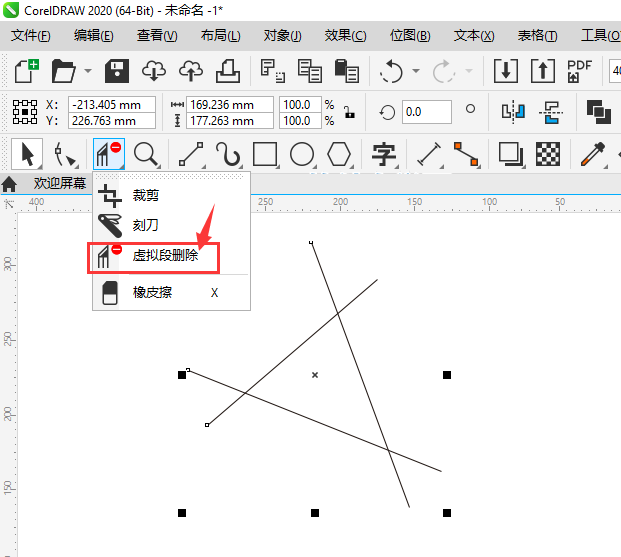Select the Eyedropper tool
Viewport: 621px width, 557px height.
[593, 155]
